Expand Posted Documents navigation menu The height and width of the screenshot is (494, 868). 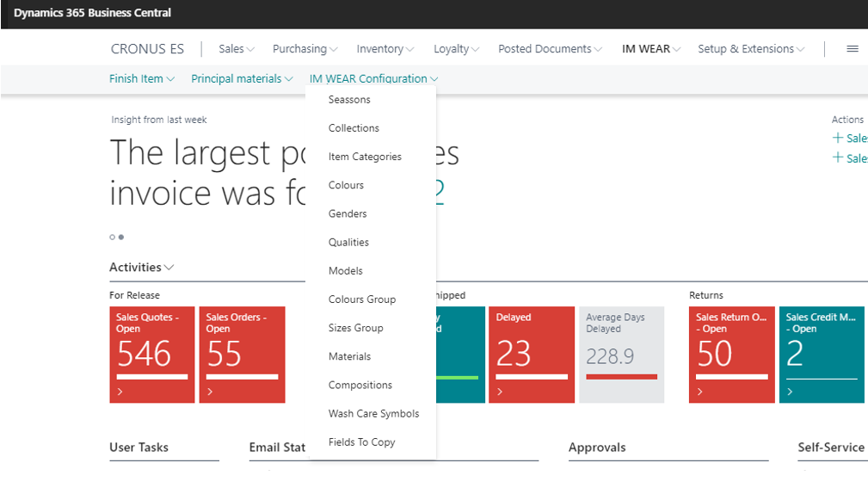551,49
